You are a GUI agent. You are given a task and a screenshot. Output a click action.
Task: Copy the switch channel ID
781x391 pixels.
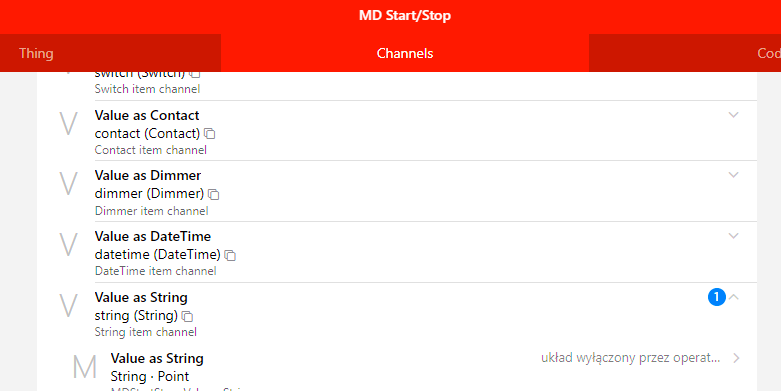[195, 74]
